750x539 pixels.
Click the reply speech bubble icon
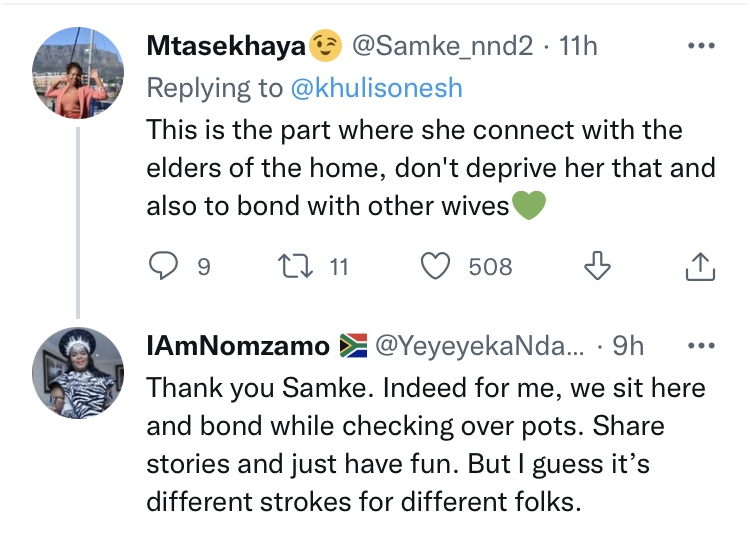click(x=163, y=266)
